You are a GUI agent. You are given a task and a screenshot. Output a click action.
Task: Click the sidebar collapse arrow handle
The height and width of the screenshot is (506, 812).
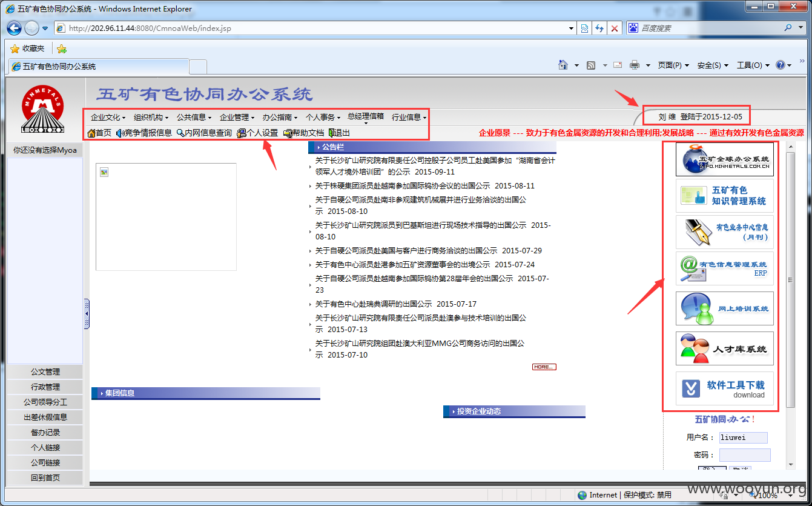coord(87,314)
